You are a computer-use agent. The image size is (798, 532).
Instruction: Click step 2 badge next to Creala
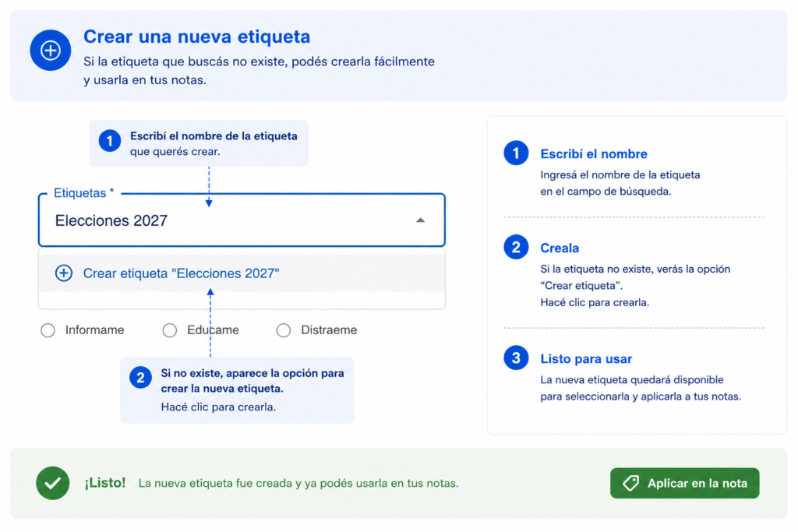(516, 247)
